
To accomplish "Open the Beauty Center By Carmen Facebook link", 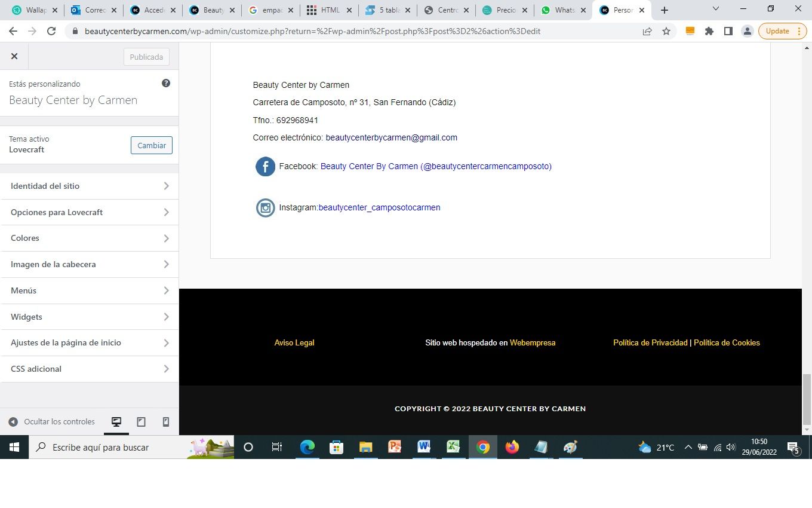I will point(436,166).
